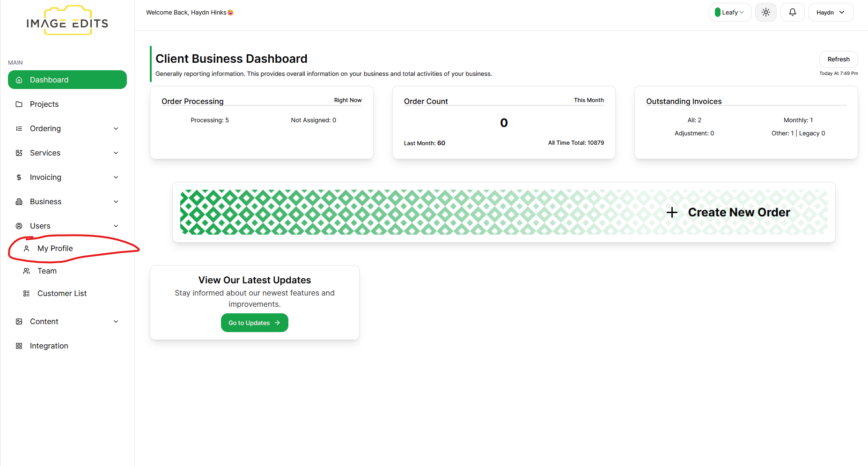Click the Dashboard home icon

pos(19,80)
